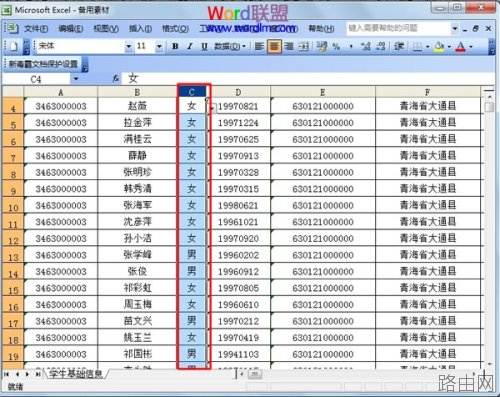This screenshot has height=397, width=500.
Task: Select column D header
Action: click(x=238, y=92)
